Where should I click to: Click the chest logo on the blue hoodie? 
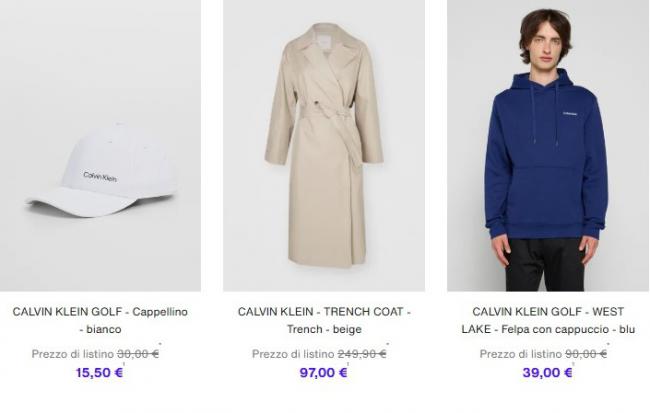click(x=570, y=113)
